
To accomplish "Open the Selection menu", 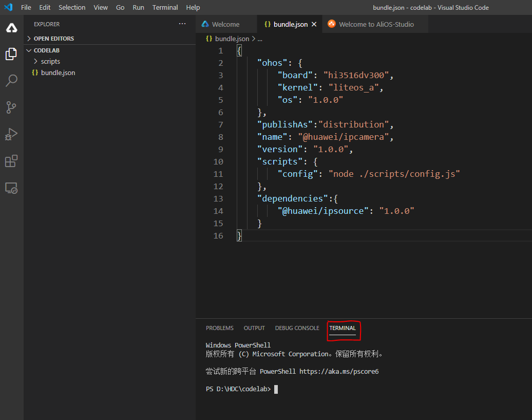I will point(72,7).
